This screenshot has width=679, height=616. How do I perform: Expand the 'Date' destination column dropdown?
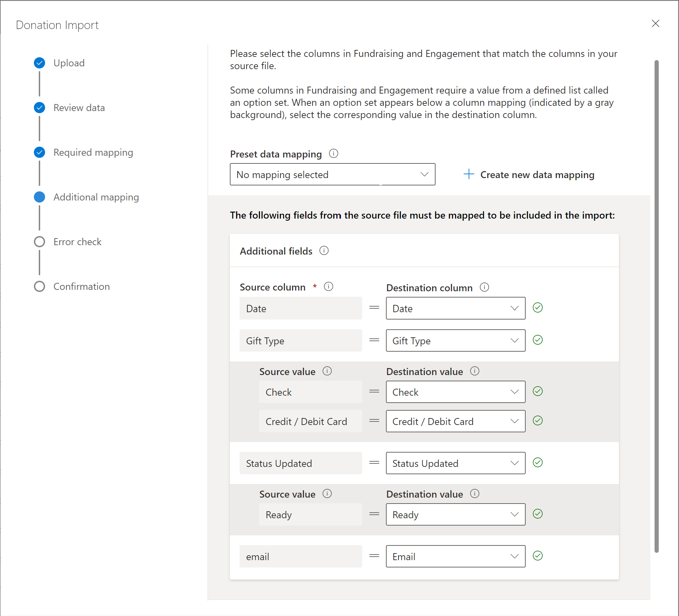[x=514, y=308]
